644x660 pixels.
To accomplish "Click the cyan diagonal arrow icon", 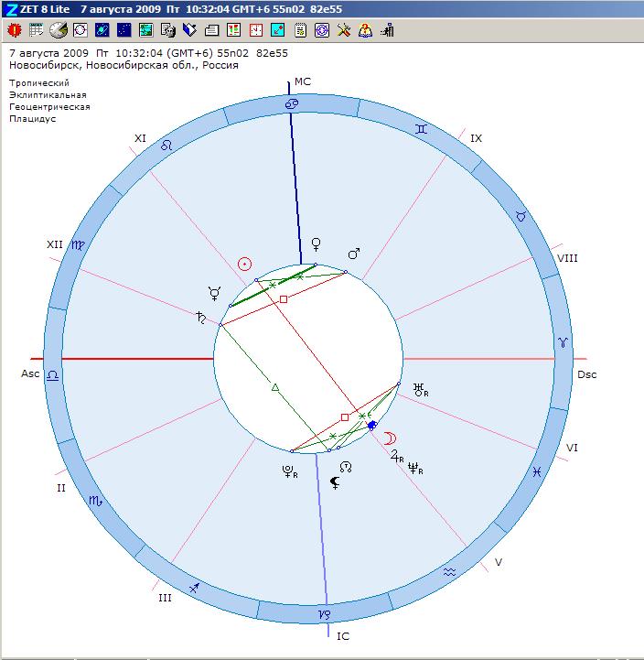I will pos(277,30).
